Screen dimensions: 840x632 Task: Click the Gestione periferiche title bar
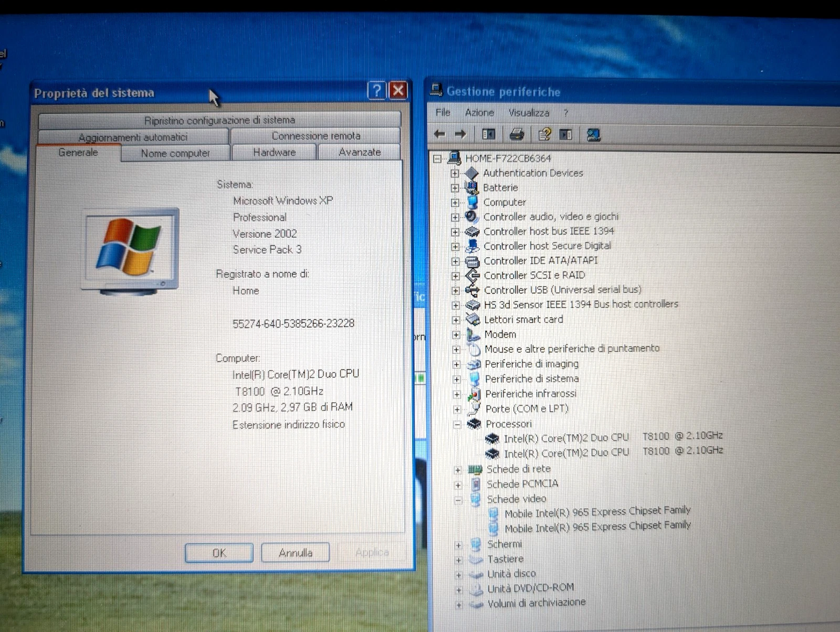tap(633, 92)
